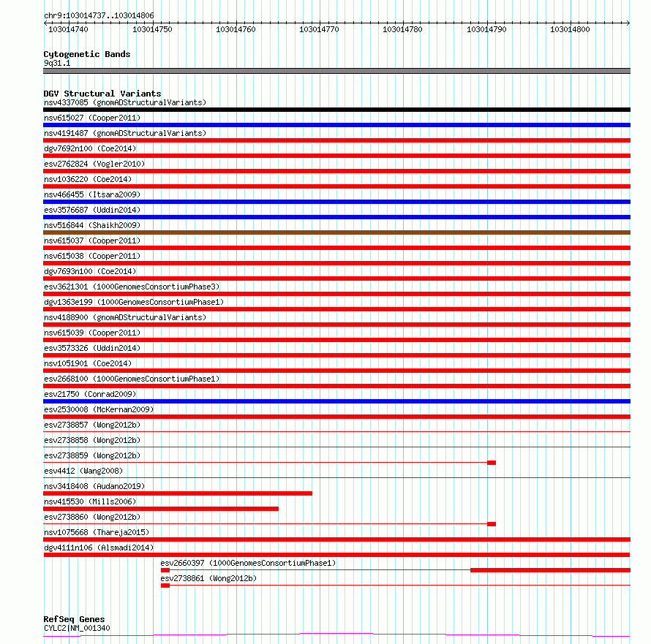Viewport: 651px width, 644px height.
Task: Click variant label nsv4188900 (gnomADStructuralVariants)
Action: (125, 317)
